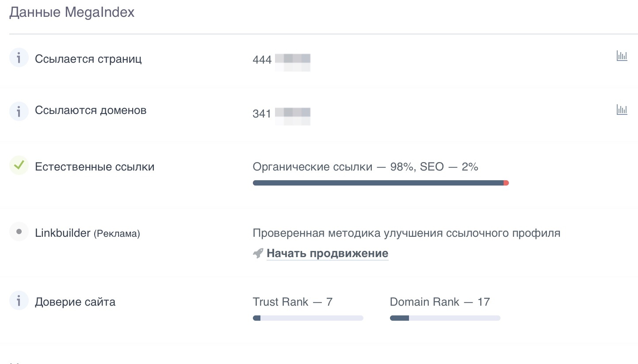Viewport: 638px width, 364px height.
Task: Open chart icon for Ссылаются доменов row
Action: click(622, 110)
